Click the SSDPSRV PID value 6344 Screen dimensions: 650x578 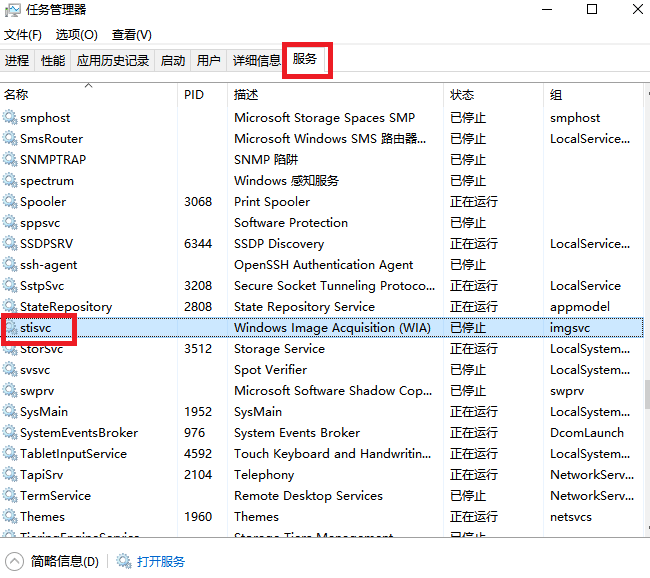tap(198, 243)
